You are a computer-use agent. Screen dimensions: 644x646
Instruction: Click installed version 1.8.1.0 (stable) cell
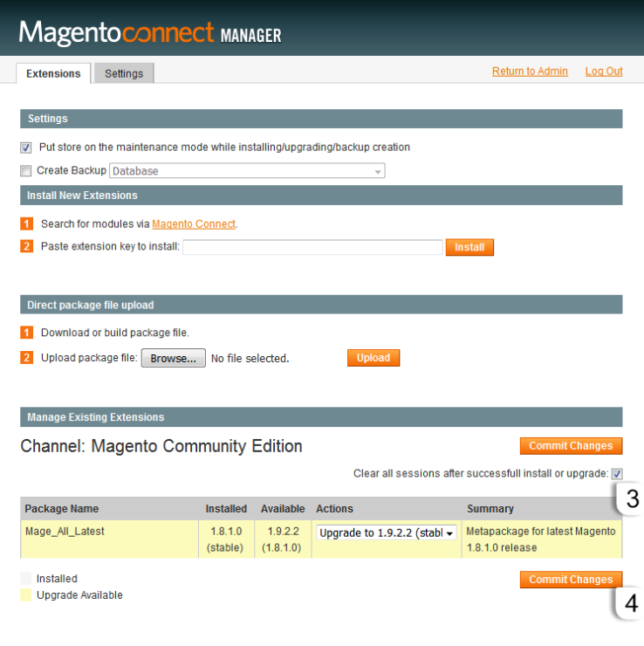click(x=226, y=539)
